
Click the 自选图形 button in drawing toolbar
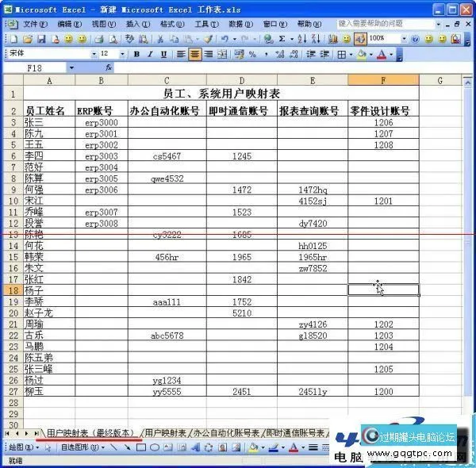click(78, 448)
